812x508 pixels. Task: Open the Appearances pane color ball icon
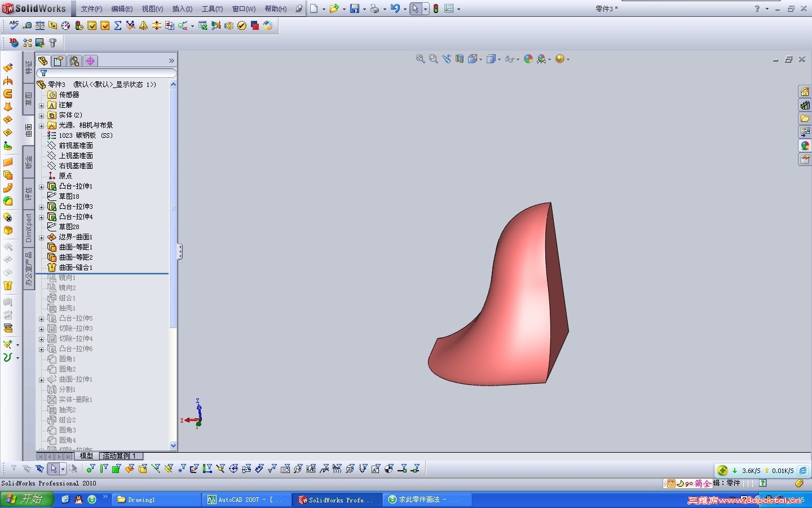805,146
